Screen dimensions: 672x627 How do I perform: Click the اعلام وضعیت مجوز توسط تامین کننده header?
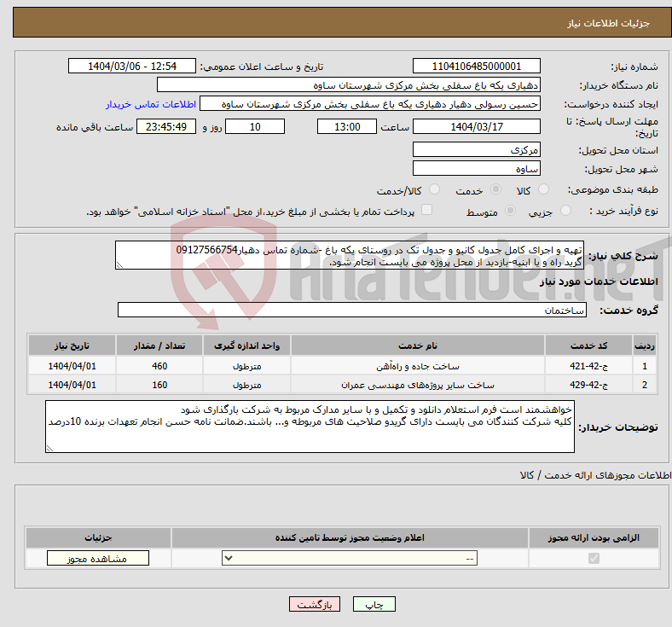click(x=350, y=537)
